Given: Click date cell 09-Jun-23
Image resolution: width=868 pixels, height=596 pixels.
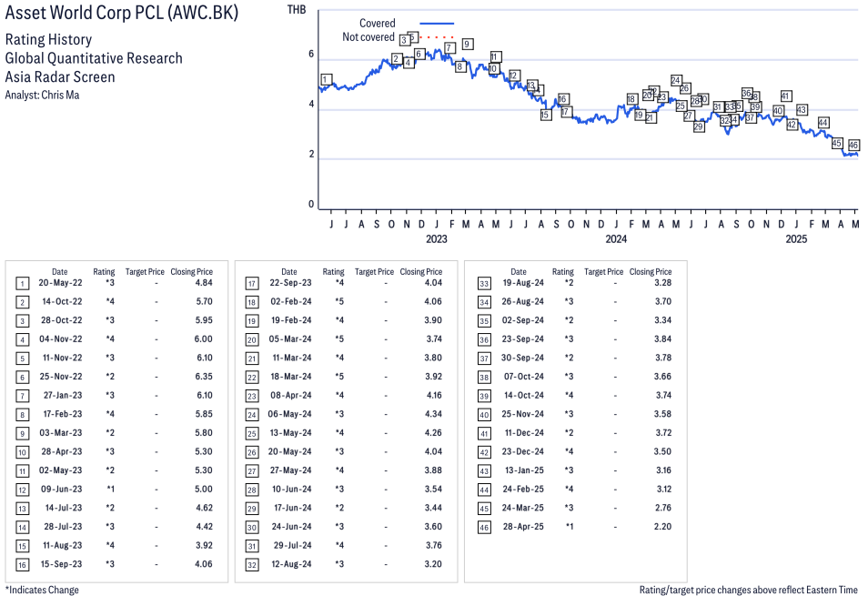Looking at the screenshot, I should point(62,490).
